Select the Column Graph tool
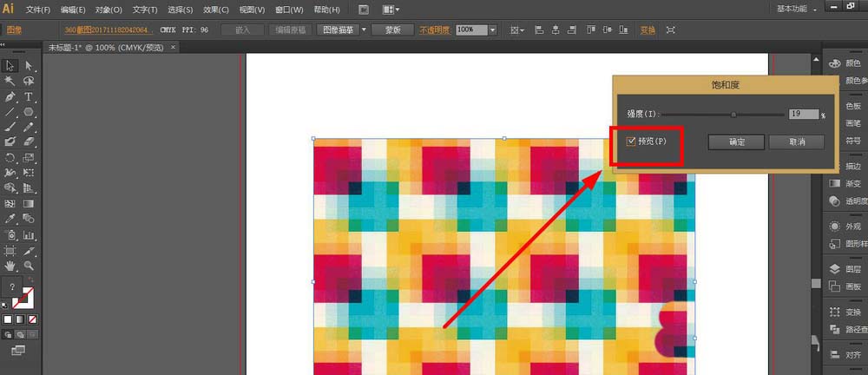The width and height of the screenshot is (868, 375). (29, 235)
